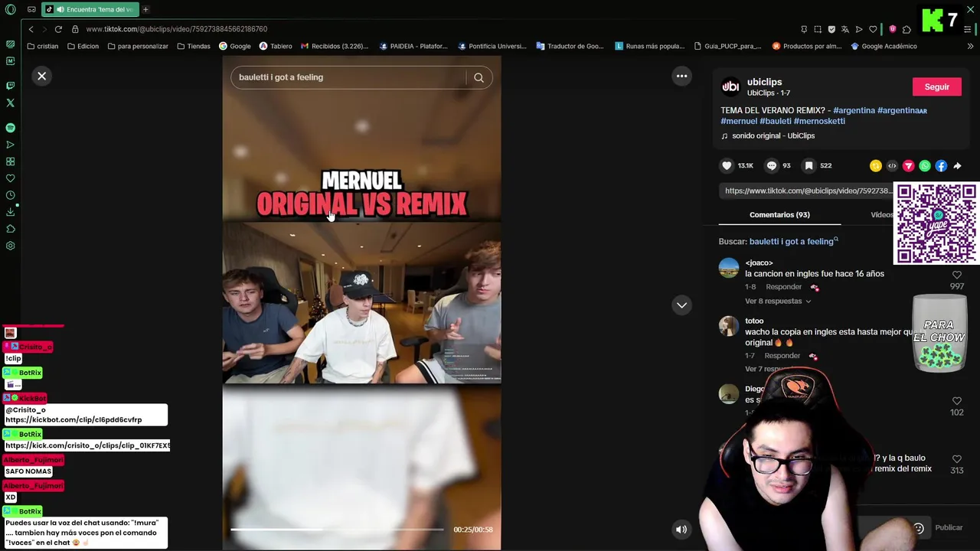980x551 pixels.
Task: Like joaco's comment with the heart icon
Action: coord(956,275)
